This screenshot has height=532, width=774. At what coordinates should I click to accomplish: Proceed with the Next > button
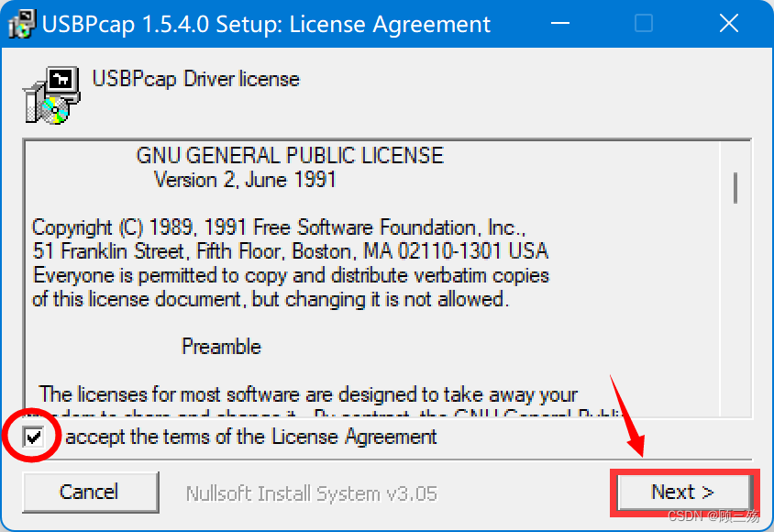click(684, 492)
